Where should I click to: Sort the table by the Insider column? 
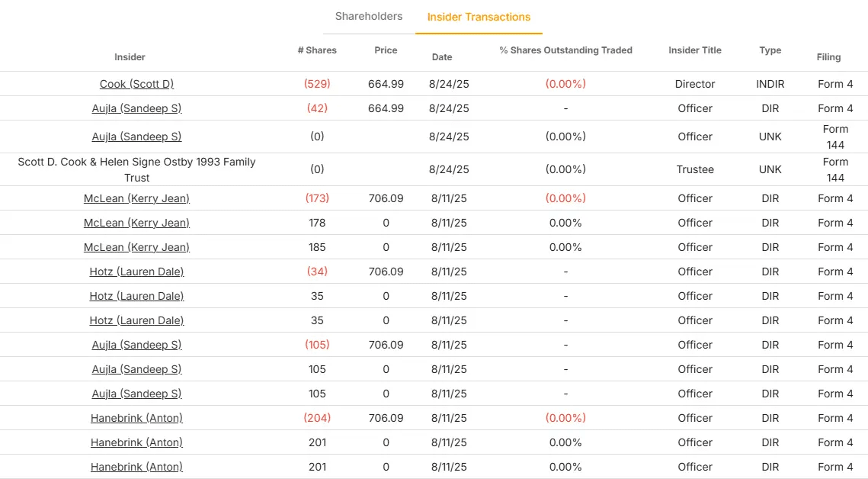pyautogui.click(x=130, y=56)
